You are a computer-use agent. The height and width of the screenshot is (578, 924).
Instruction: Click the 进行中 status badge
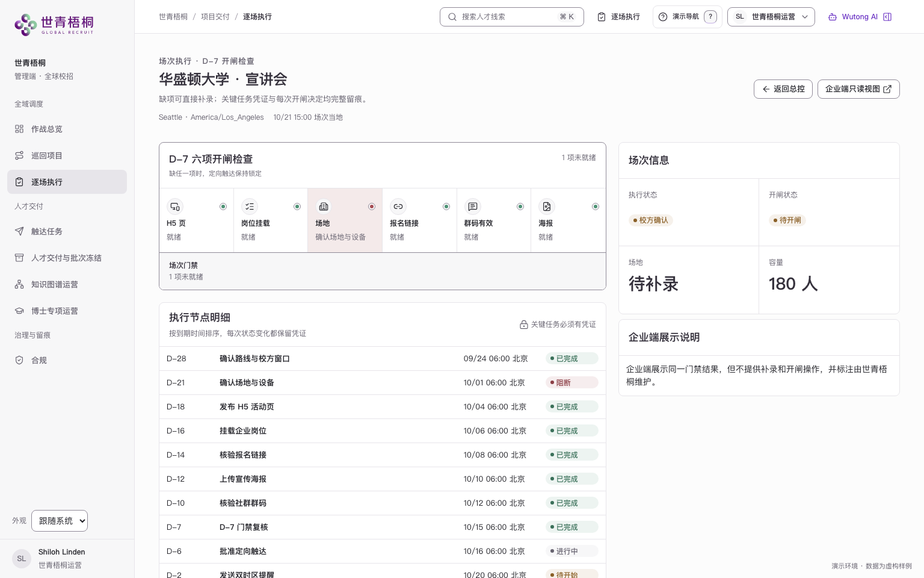[x=572, y=552]
